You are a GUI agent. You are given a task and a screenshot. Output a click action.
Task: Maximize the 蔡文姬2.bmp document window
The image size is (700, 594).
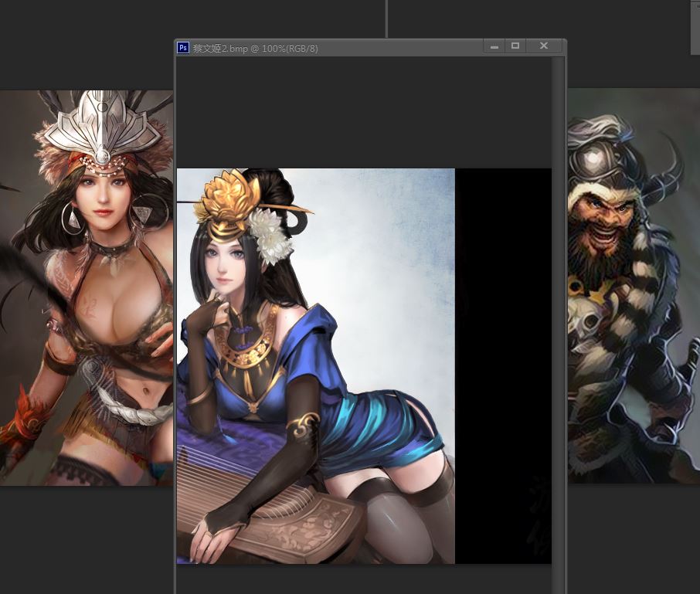[x=515, y=46]
